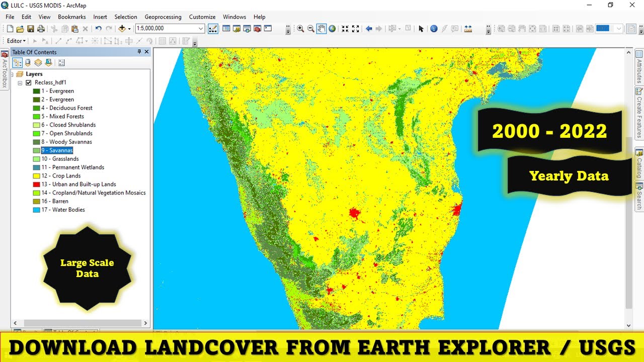Click Table Of Contents horizontal scroll right arrow

(146, 323)
